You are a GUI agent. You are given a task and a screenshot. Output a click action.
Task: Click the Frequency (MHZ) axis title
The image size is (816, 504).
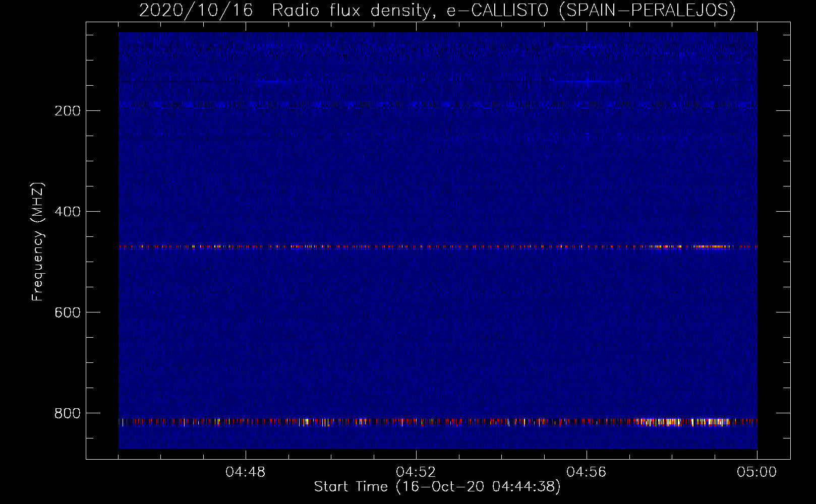coord(38,242)
